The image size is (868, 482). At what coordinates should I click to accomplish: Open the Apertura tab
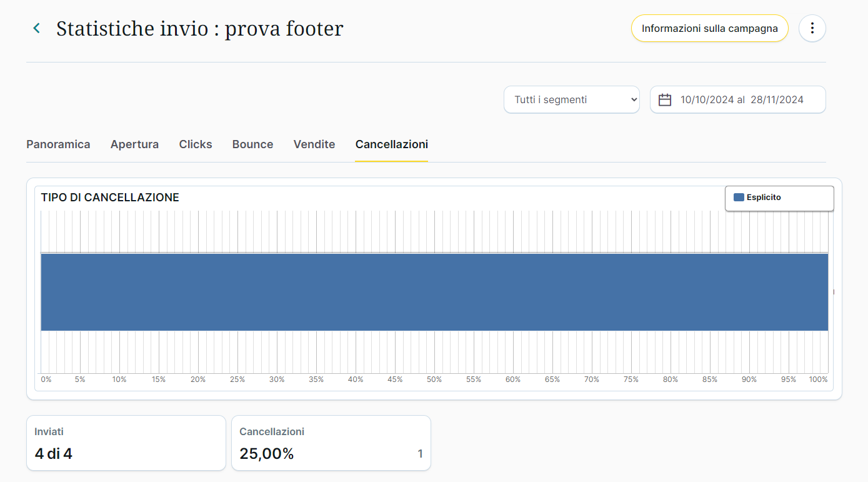[134, 144]
